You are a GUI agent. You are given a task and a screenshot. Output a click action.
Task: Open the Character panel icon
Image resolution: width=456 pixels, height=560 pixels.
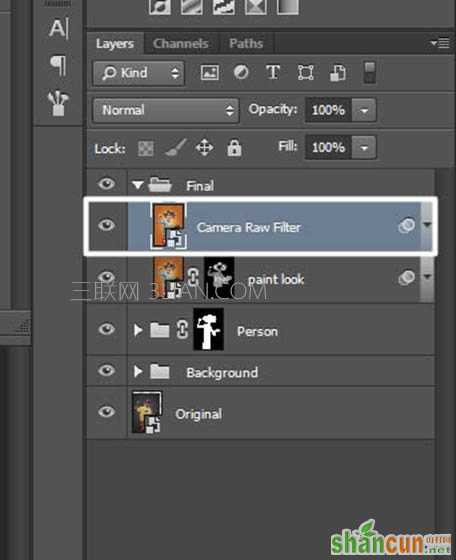point(59,29)
